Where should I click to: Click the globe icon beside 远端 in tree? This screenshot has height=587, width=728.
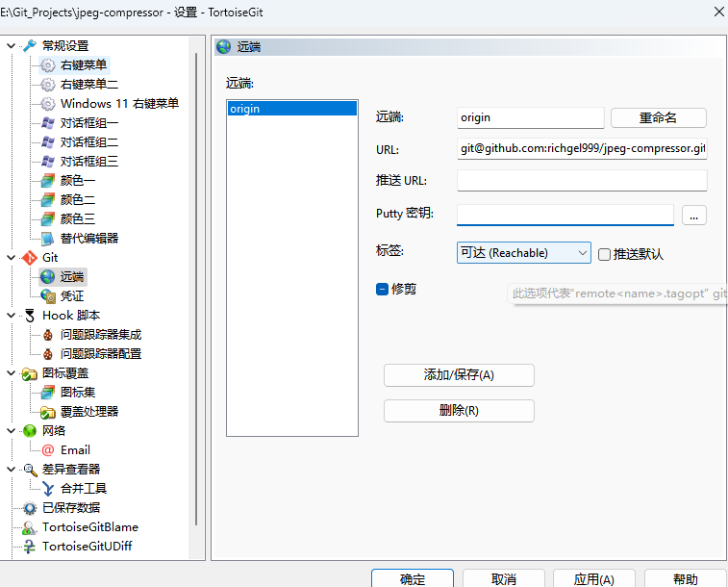pyautogui.click(x=48, y=277)
